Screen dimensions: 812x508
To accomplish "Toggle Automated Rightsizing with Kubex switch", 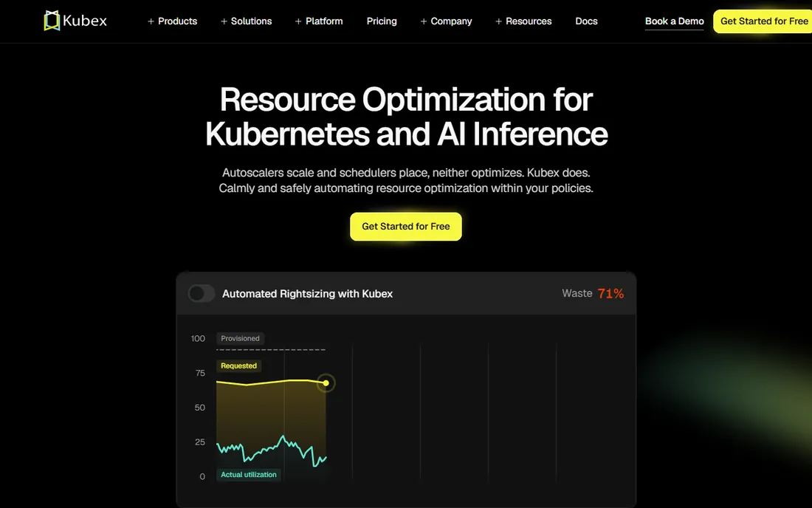I will coord(202,294).
